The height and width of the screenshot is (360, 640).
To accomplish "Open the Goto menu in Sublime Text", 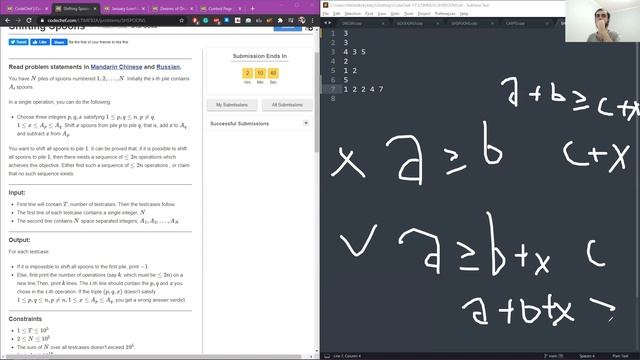I will click(x=395, y=13).
